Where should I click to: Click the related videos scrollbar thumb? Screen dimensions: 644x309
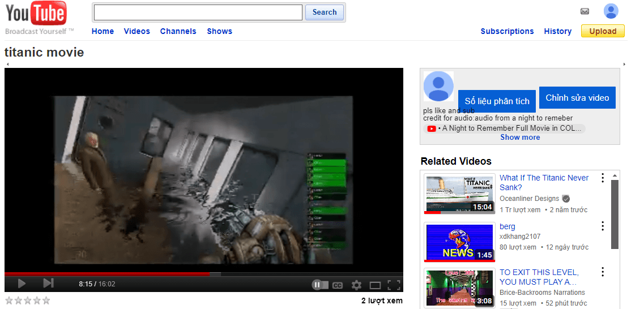pos(615,214)
